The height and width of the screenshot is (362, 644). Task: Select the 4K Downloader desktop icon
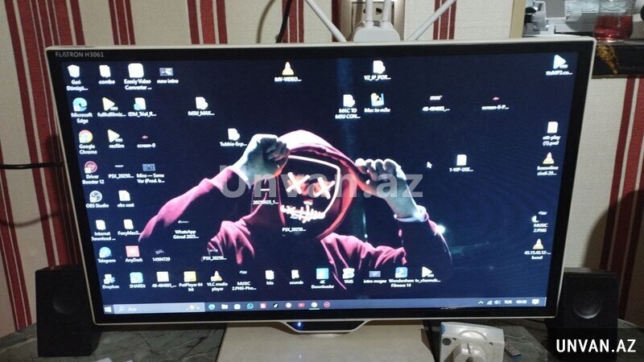point(323,278)
